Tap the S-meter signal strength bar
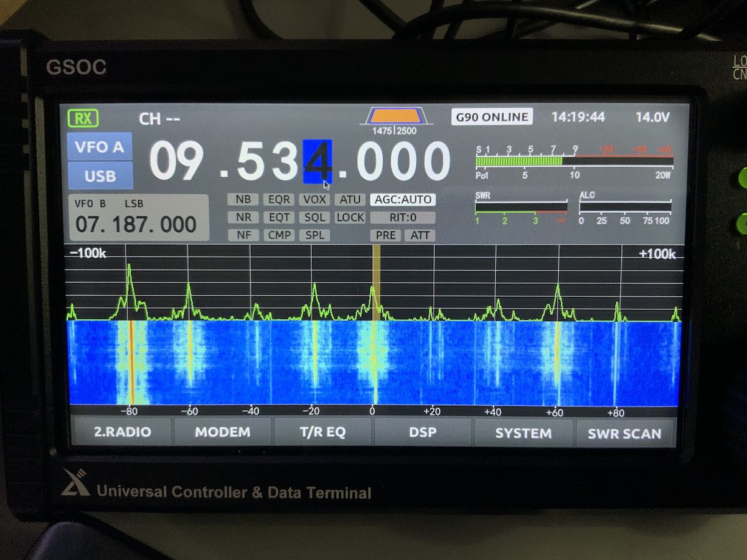Image resolution: width=747 pixels, height=560 pixels. pyautogui.click(x=573, y=161)
